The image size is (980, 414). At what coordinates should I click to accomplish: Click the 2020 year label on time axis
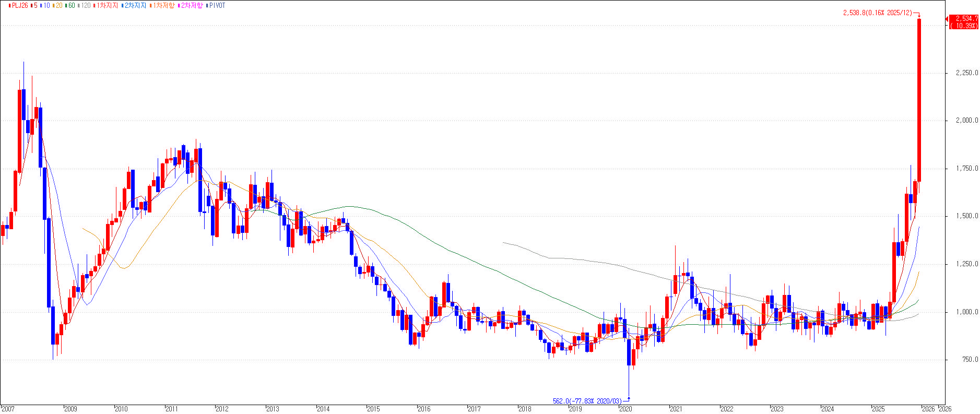pyautogui.click(x=625, y=409)
